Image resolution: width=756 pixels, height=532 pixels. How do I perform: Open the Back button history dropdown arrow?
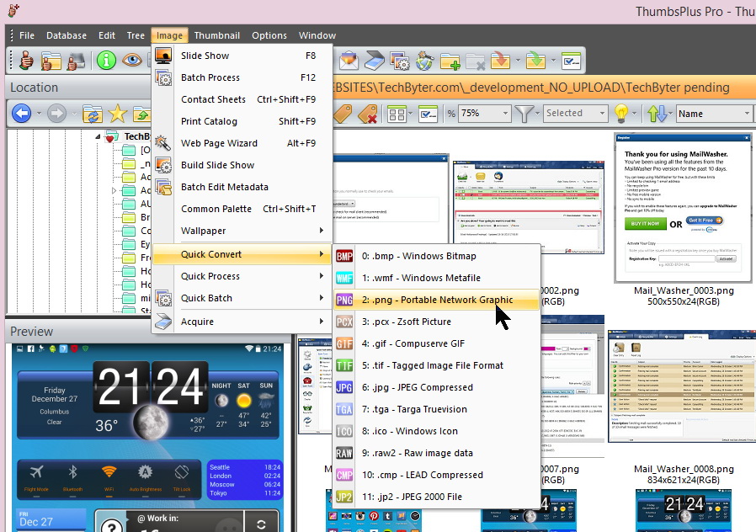click(39, 114)
